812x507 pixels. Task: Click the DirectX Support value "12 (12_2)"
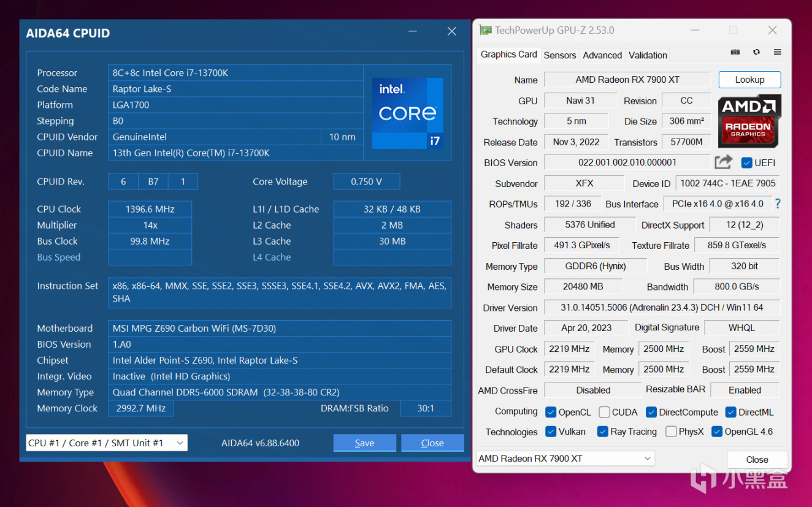[745, 225]
